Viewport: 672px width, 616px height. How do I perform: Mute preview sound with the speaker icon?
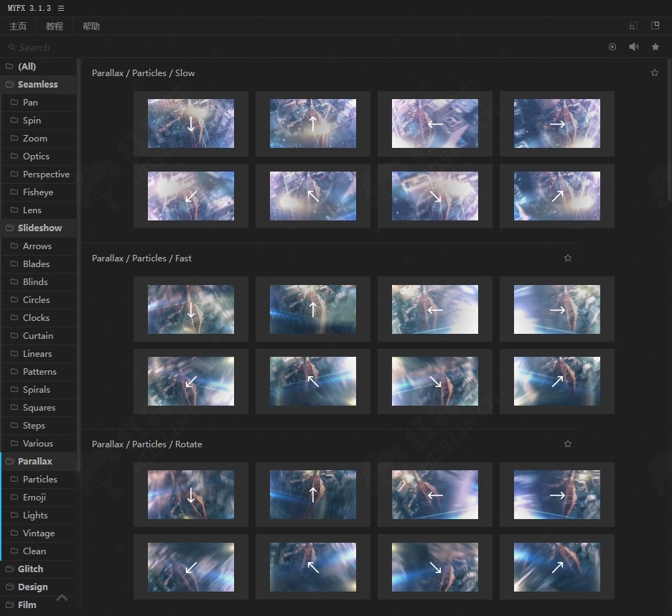(634, 47)
